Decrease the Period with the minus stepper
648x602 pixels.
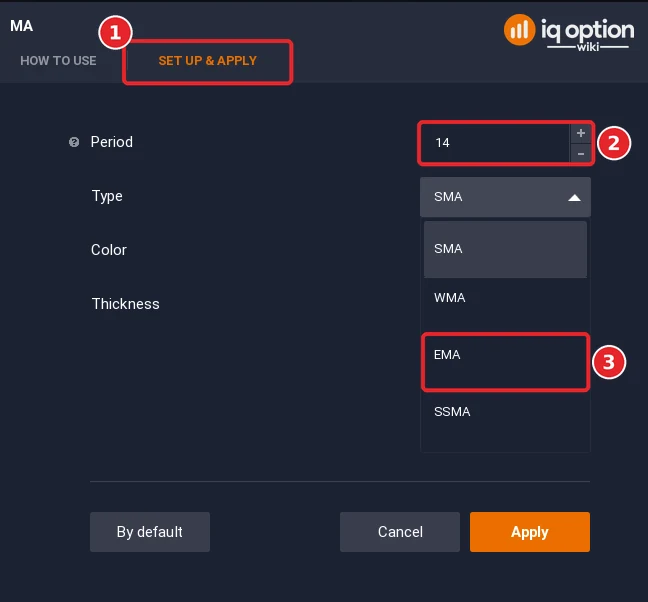581,153
